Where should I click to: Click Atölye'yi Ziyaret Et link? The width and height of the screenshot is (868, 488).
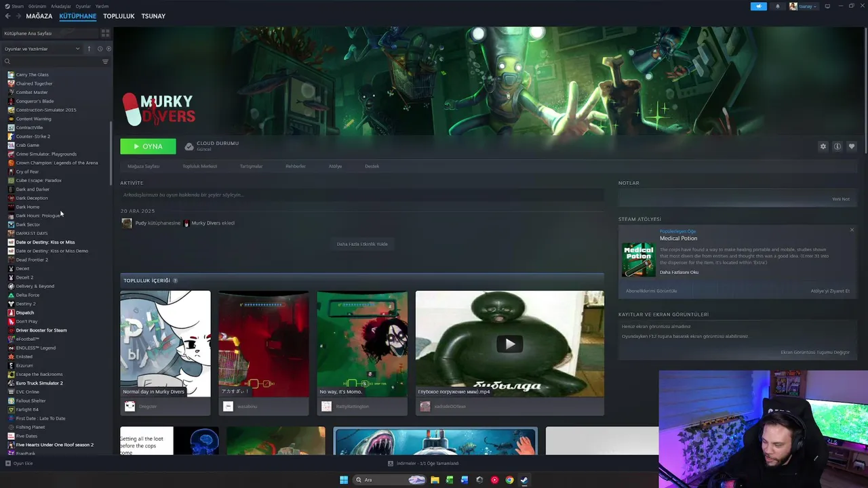(830, 291)
